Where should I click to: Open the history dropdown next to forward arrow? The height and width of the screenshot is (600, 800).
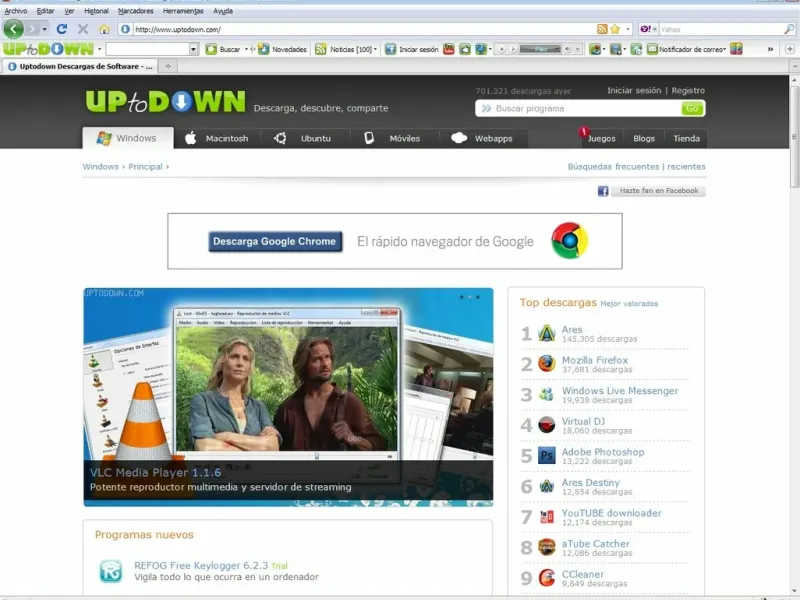click(x=45, y=30)
